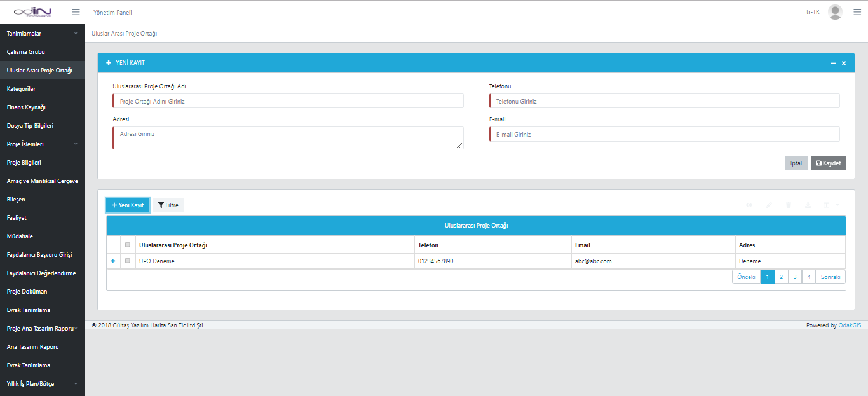Toggle the select-all checkbox in table header
The height and width of the screenshot is (396, 868).
(128, 245)
